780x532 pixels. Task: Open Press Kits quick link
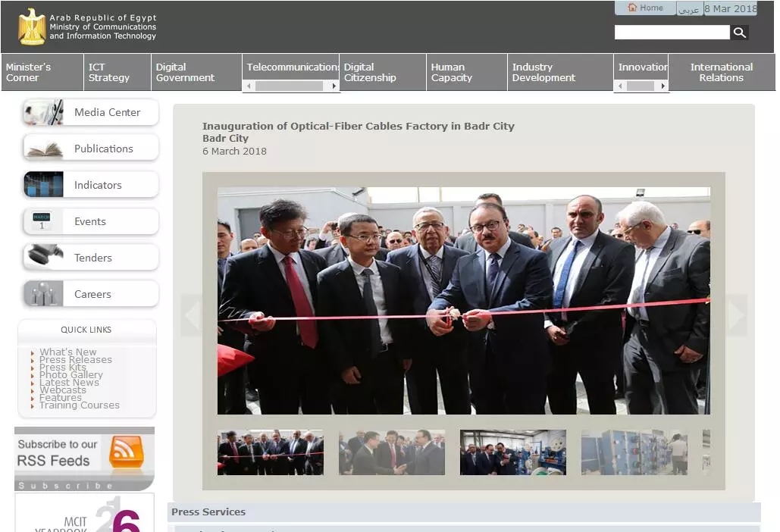[x=63, y=367]
